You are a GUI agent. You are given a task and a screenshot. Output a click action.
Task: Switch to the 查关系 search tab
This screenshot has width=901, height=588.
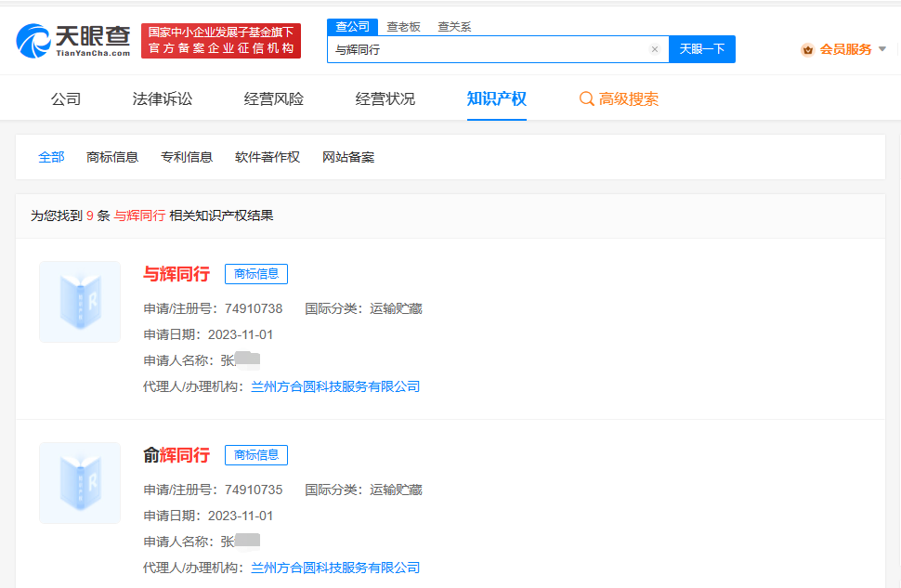pos(454,27)
